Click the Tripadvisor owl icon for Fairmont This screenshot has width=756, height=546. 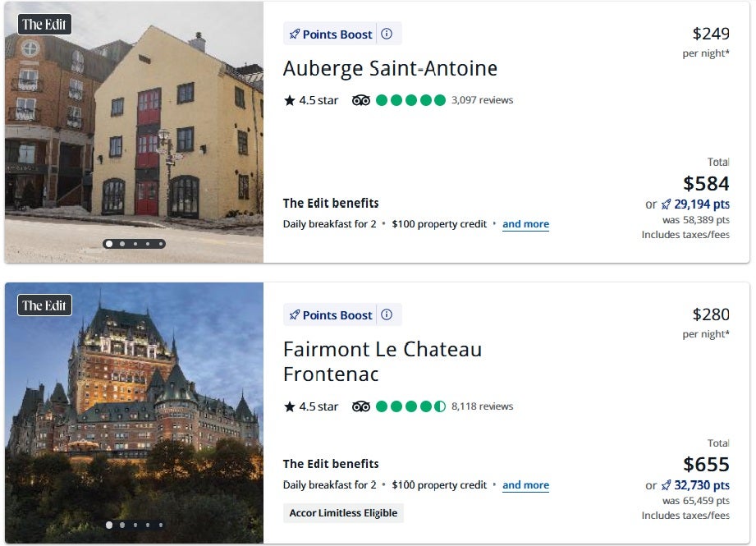tap(361, 406)
